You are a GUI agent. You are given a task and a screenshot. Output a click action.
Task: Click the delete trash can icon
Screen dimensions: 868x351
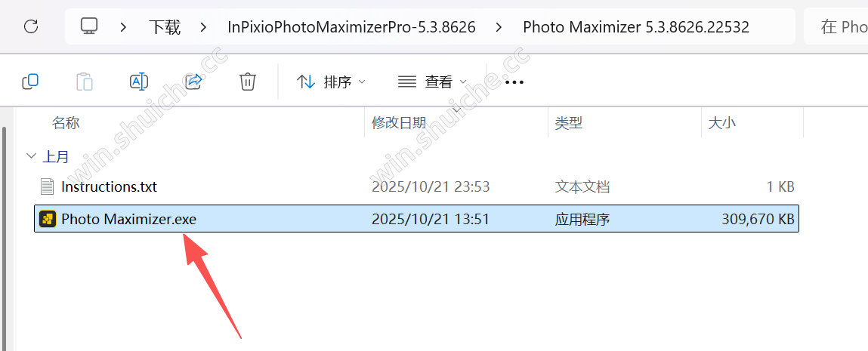pyautogui.click(x=247, y=82)
